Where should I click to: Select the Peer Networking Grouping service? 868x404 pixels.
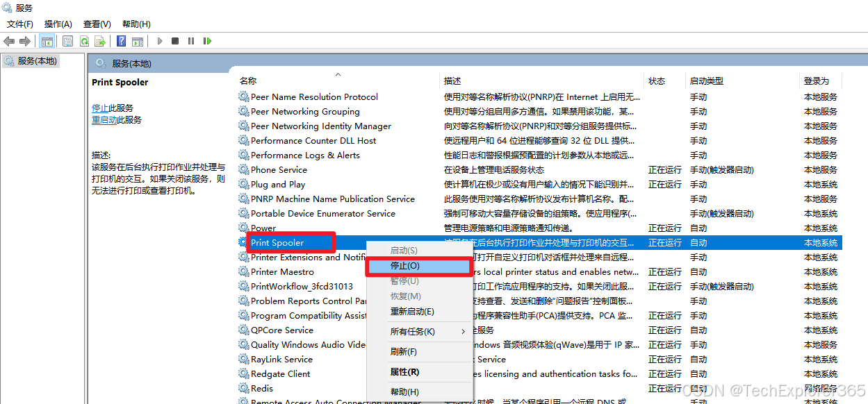305,111
